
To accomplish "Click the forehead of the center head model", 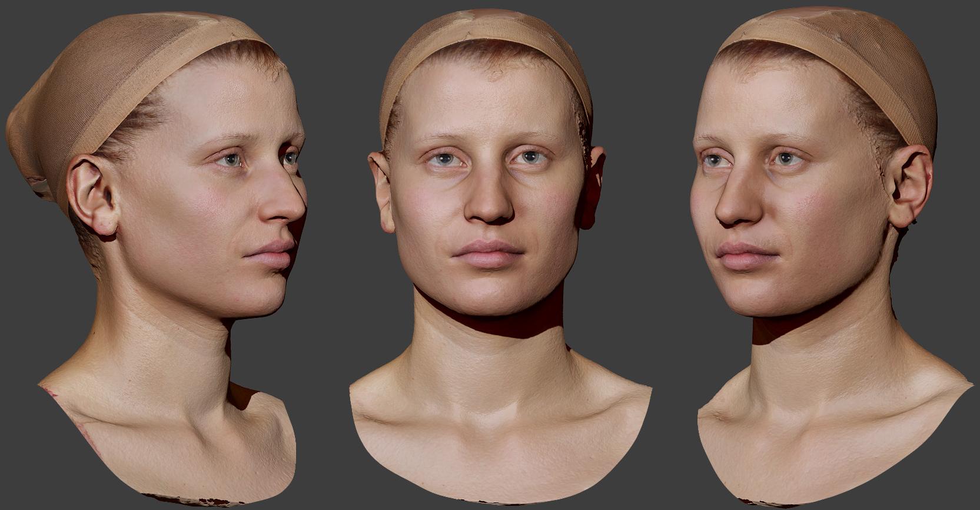I will point(486,100).
